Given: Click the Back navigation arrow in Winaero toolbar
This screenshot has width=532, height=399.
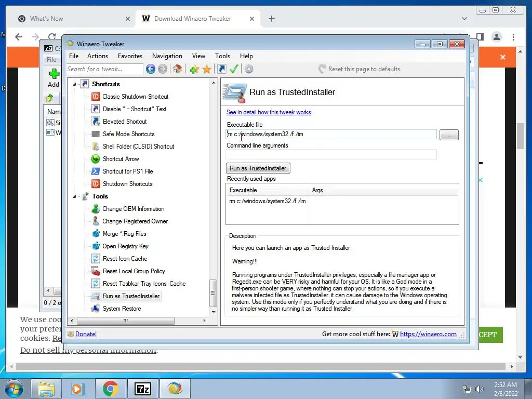Looking at the screenshot, I should [x=151, y=69].
